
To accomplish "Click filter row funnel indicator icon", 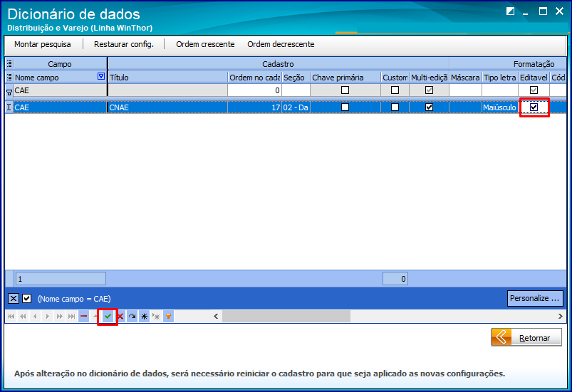I will (9, 92).
